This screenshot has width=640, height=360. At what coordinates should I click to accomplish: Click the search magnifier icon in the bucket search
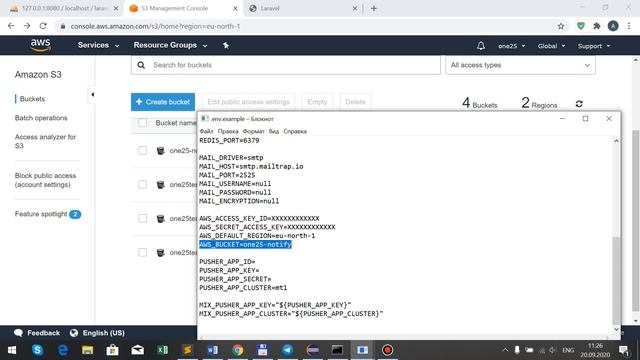(141, 65)
